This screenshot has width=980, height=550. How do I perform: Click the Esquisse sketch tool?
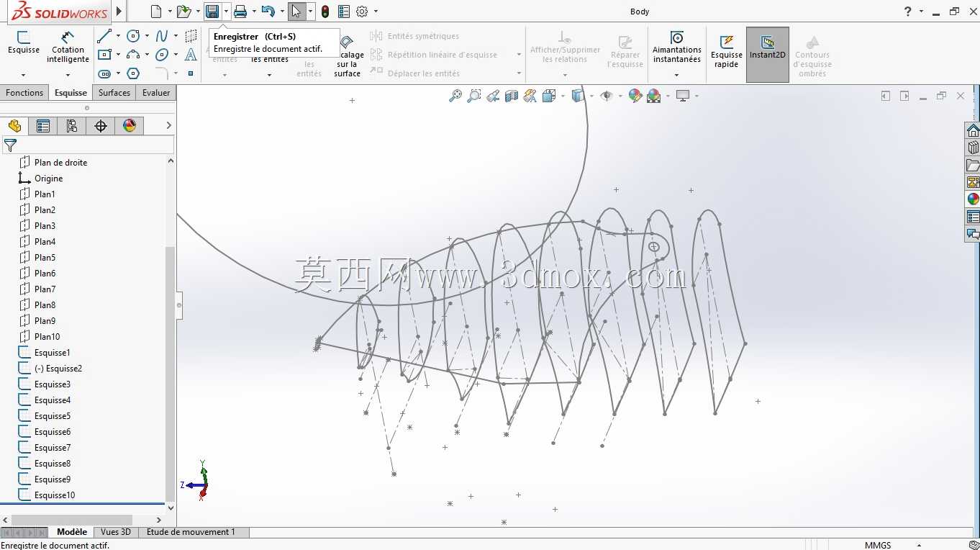click(x=24, y=42)
